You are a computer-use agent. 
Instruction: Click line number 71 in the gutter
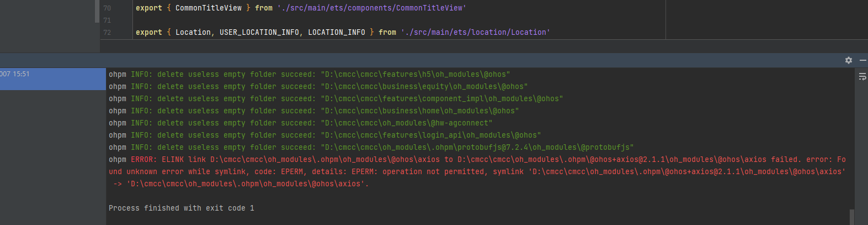coord(107,20)
